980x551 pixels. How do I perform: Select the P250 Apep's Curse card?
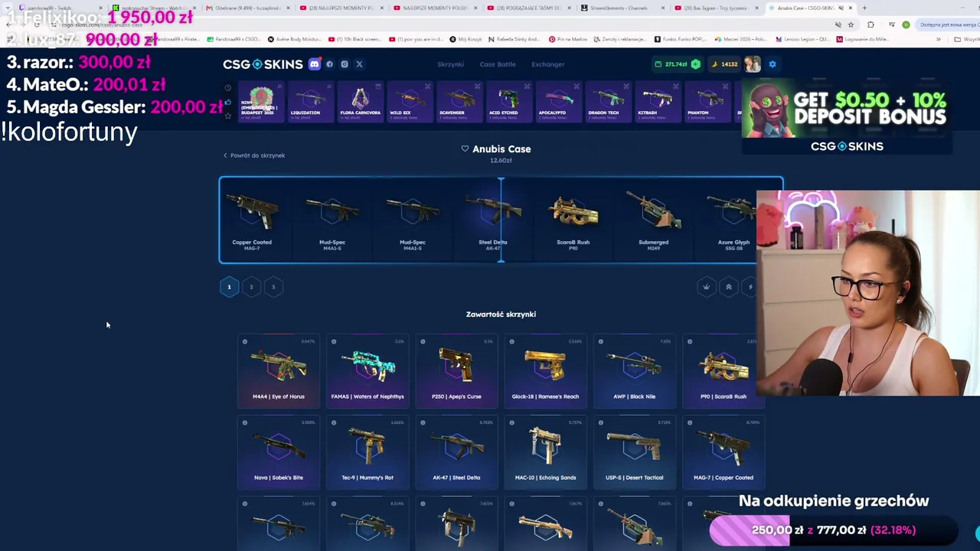[x=456, y=370]
